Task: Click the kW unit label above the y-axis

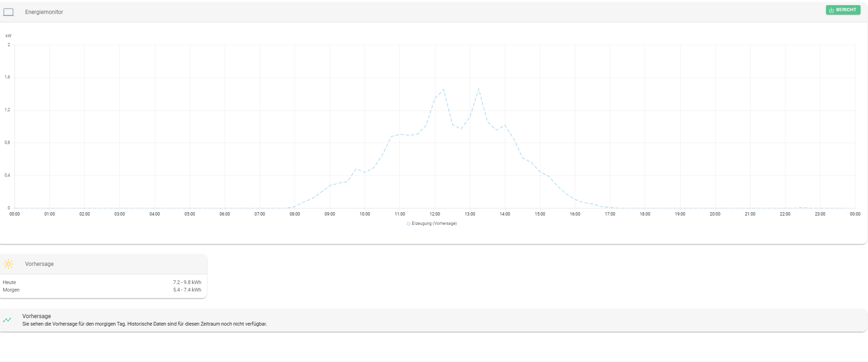Action: pos(8,36)
